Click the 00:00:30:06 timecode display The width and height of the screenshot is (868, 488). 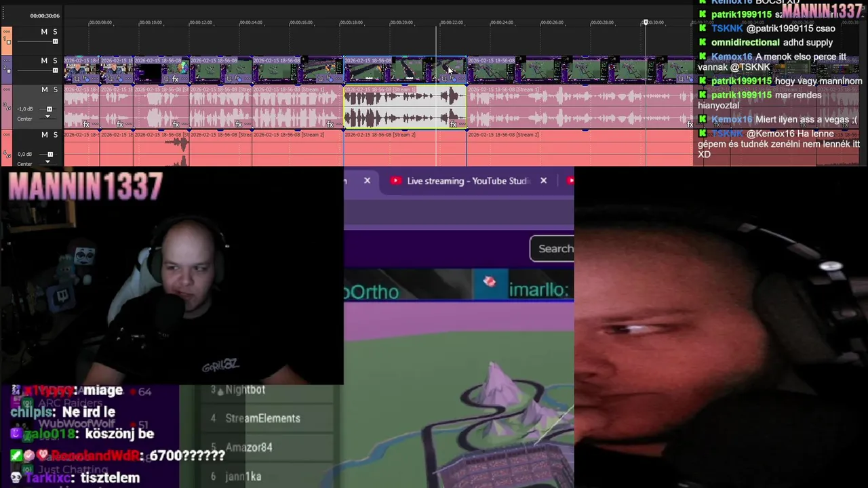(x=45, y=16)
